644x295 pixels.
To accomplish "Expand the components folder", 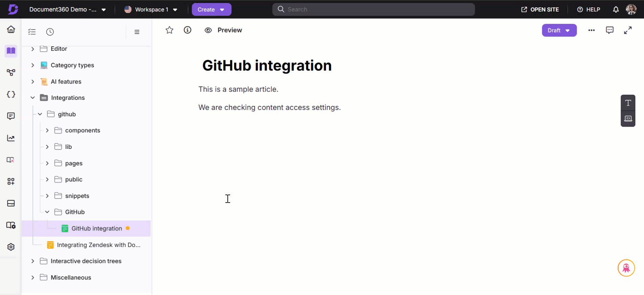I will (x=47, y=131).
